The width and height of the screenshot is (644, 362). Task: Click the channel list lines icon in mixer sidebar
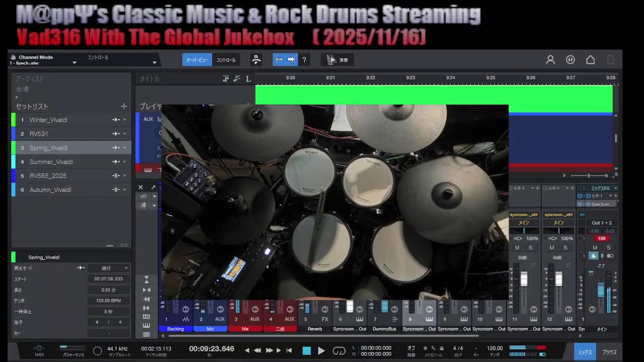[146, 335]
